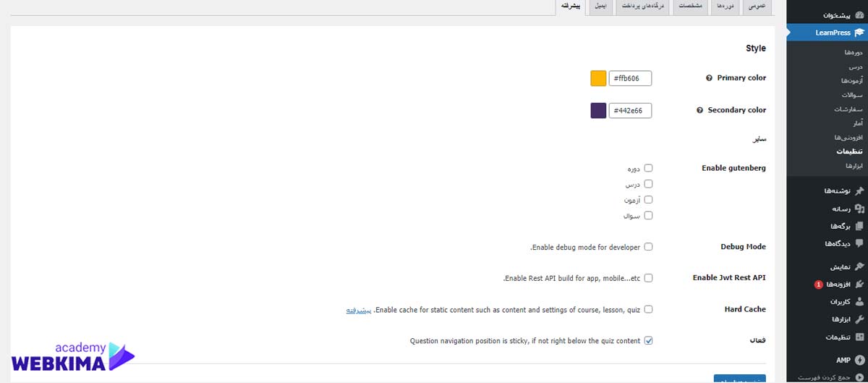Open سوالات in LearnPress submenu
Screen dimensions: 868x383
pyautogui.click(x=853, y=95)
